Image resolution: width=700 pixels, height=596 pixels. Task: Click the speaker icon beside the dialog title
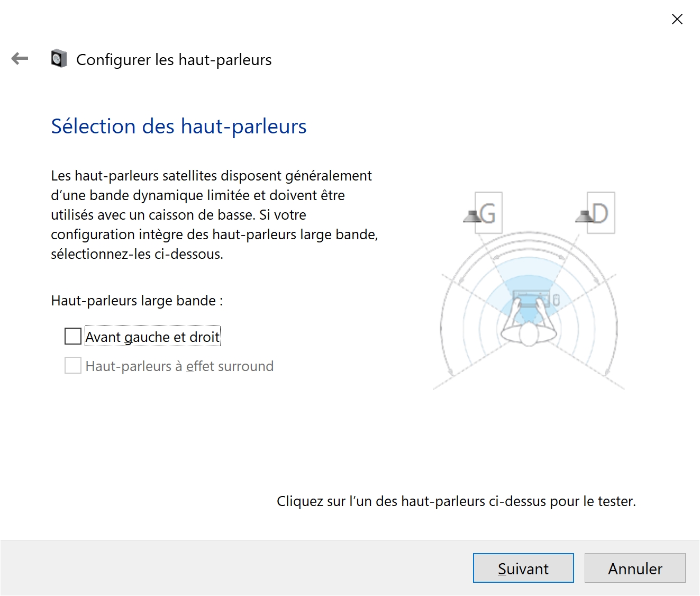click(x=59, y=58)
